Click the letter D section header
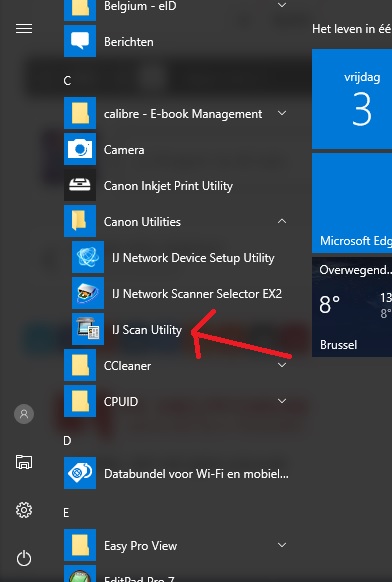This screenshot has width=392, height=582. [x=67, y=441]
